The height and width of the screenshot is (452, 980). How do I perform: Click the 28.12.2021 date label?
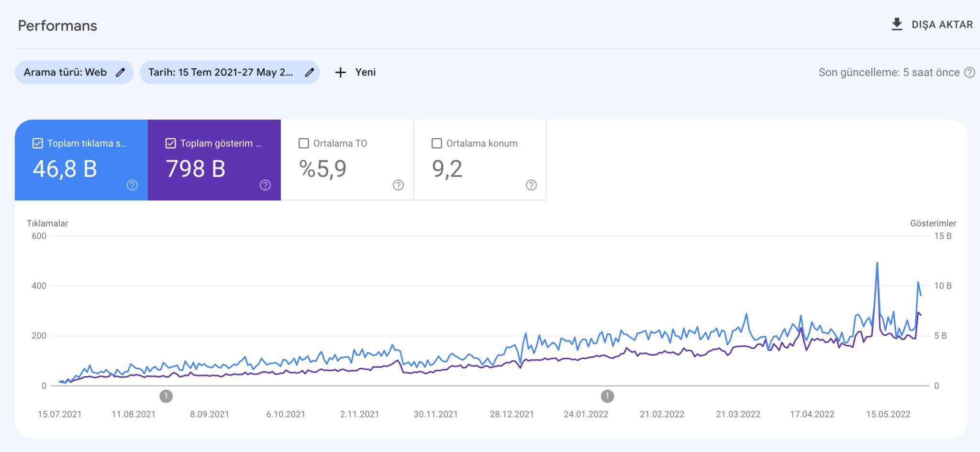[512, 414]
